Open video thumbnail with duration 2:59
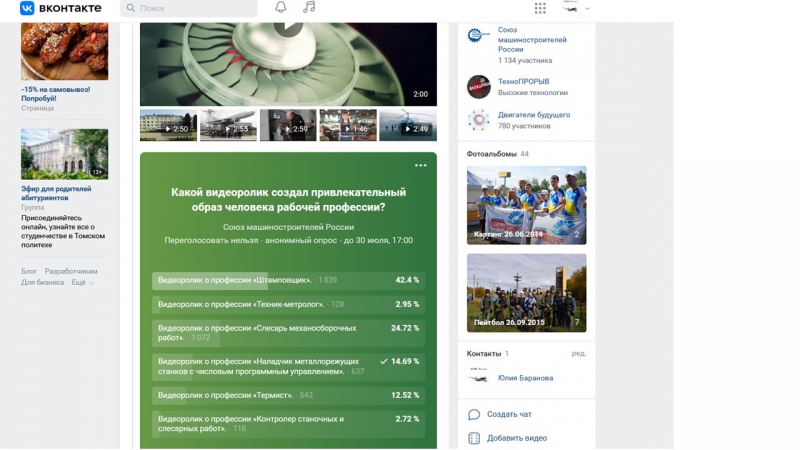The width and height of the screenshot is (800, 450). point(288,125)
